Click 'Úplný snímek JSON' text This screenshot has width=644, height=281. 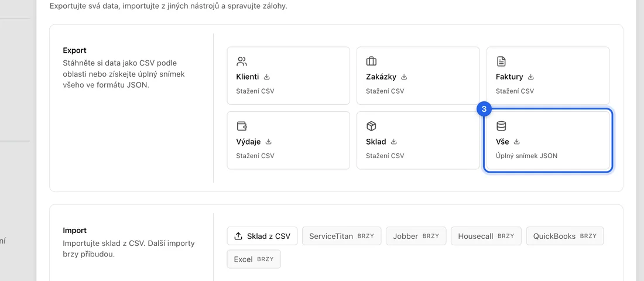[526, 156]
